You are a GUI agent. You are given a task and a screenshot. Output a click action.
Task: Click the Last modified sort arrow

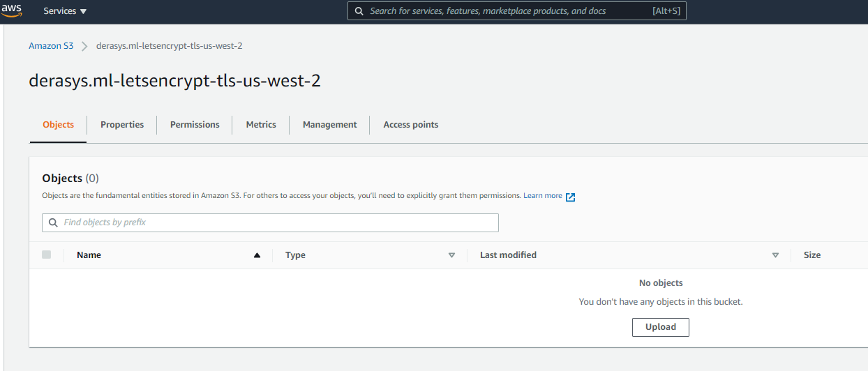[775, 255]
